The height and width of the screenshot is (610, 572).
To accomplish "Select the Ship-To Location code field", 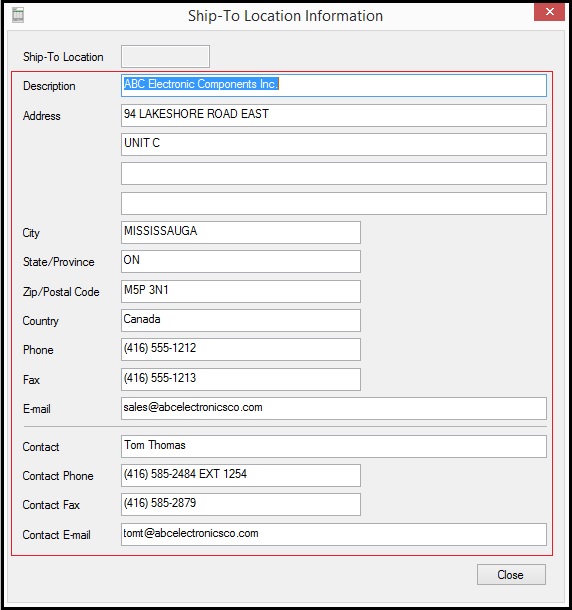I will point(165,56).
